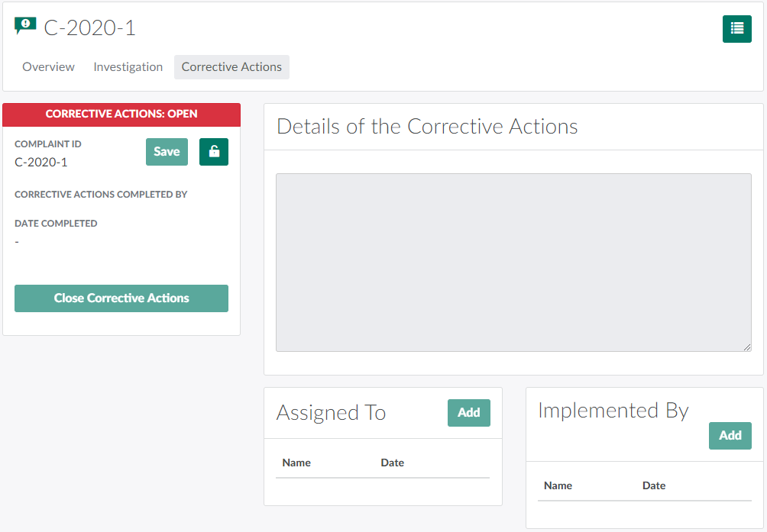Click the complaint speech bubble icon

pos(25,27)
